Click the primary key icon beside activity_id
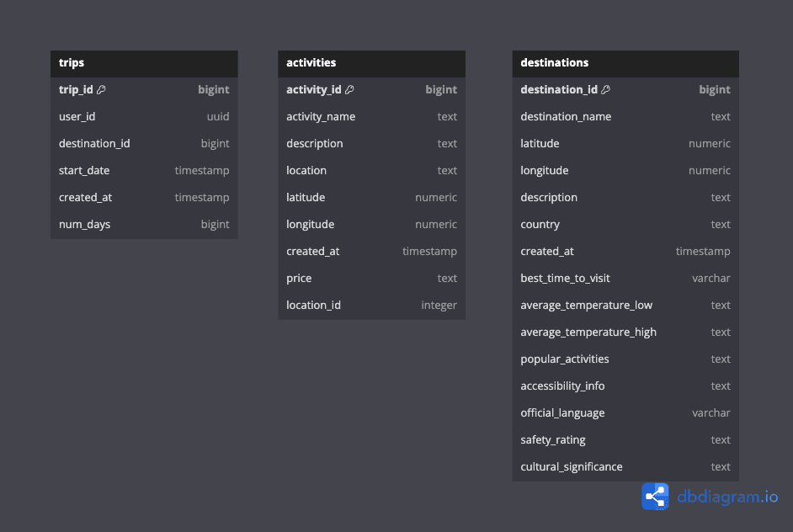The width and height of the screenshot is (793, 532). (x=349, y=89)
